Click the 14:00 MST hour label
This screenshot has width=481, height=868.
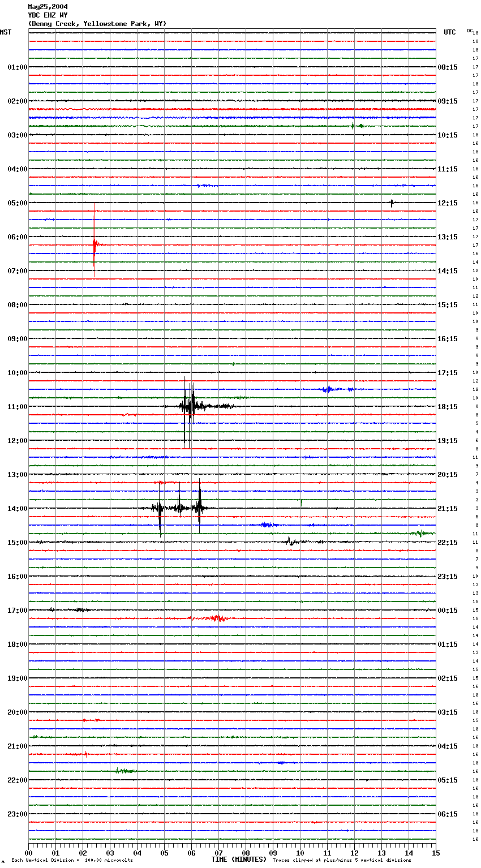pyautogui.click(x=17, y=509)
